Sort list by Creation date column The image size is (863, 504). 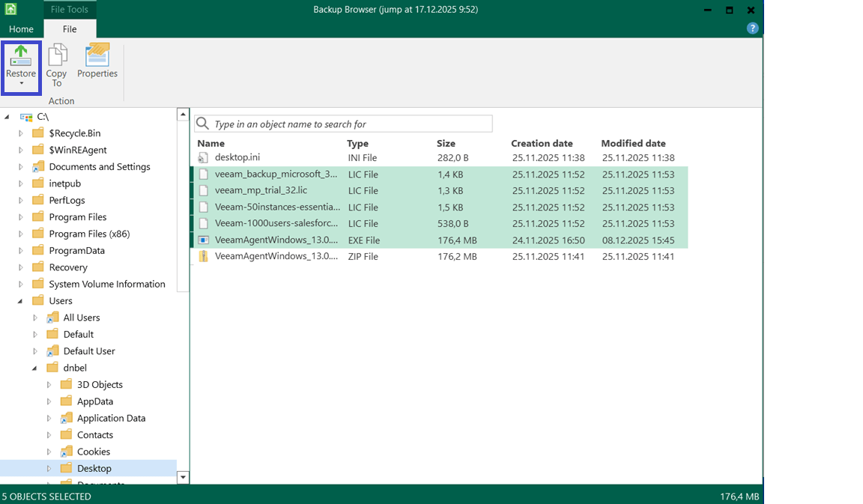point(542,143)
